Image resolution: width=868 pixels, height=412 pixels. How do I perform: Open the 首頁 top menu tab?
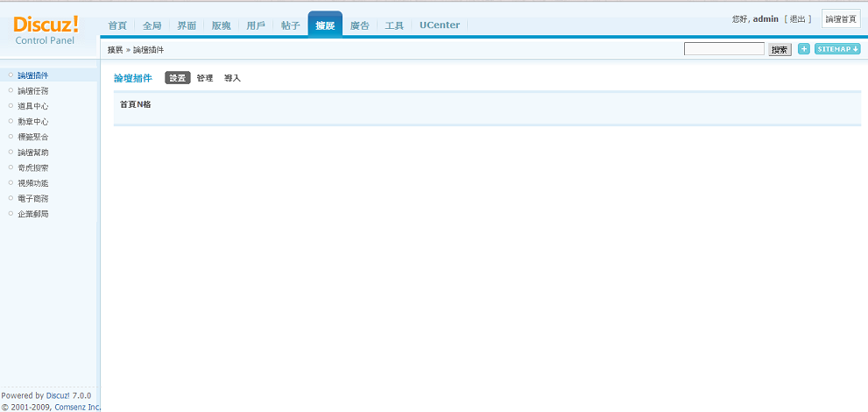pos(117,25)
